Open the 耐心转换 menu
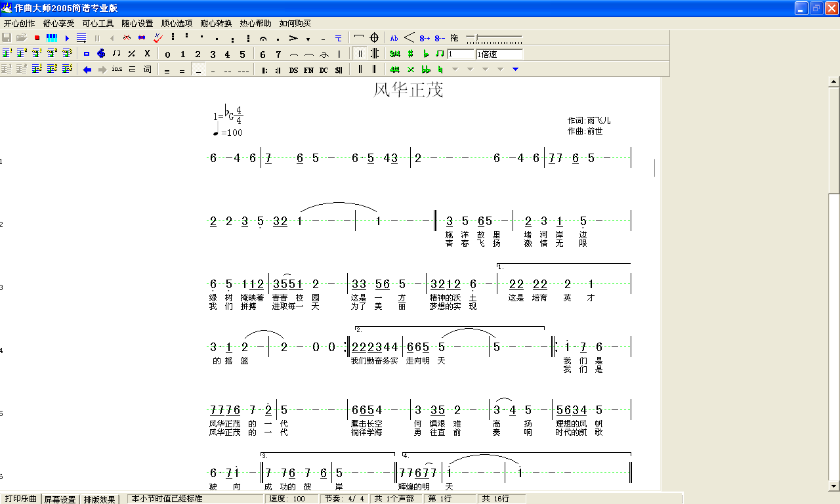This screenshot has height=504, width=840. 216,23
